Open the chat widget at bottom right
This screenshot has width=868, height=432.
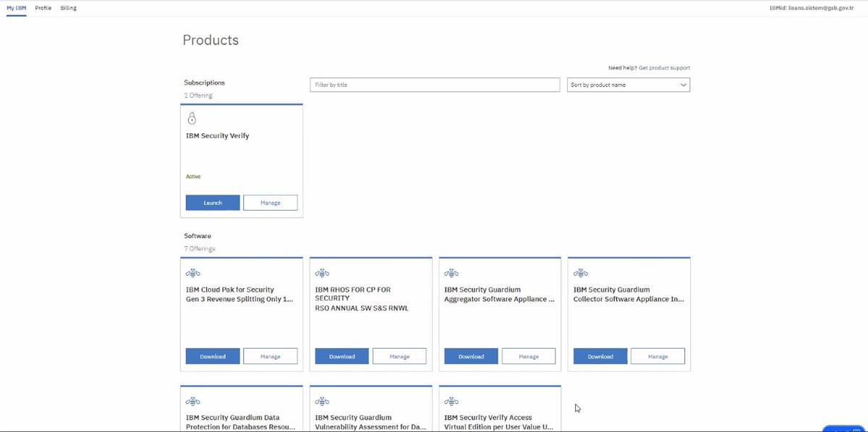(843, 428)
